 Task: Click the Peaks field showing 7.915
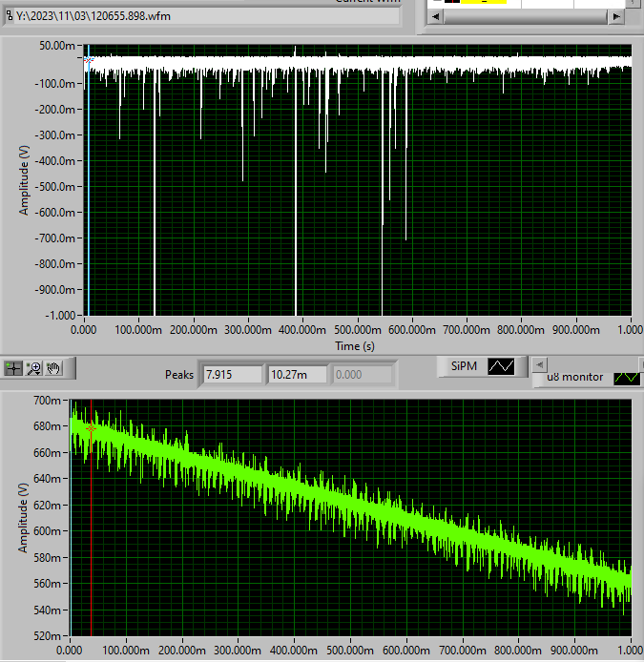[x=232, y=375]
